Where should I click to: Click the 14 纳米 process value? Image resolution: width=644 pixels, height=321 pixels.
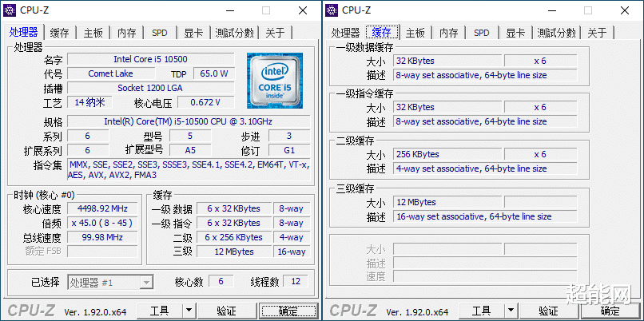pos(89,102)
